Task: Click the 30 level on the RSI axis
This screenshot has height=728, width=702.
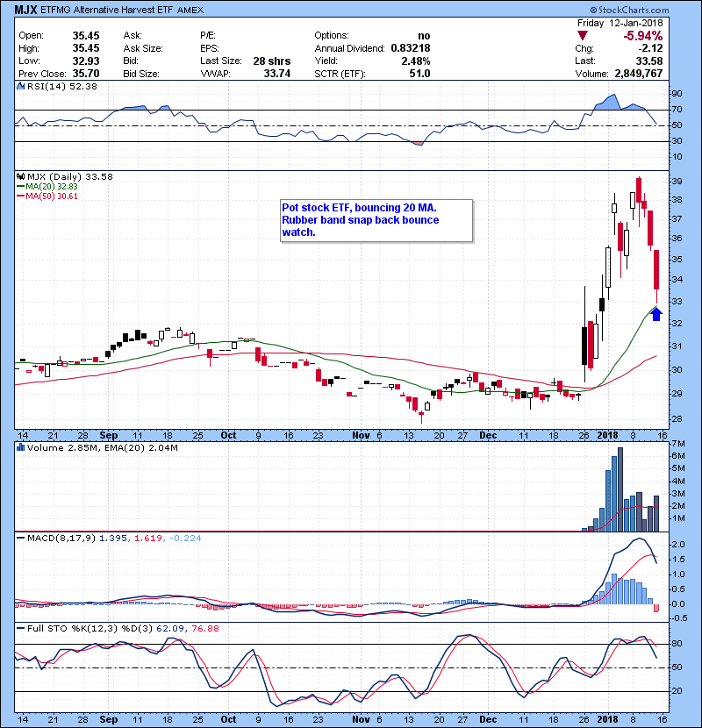Action: tap(677, 141)
